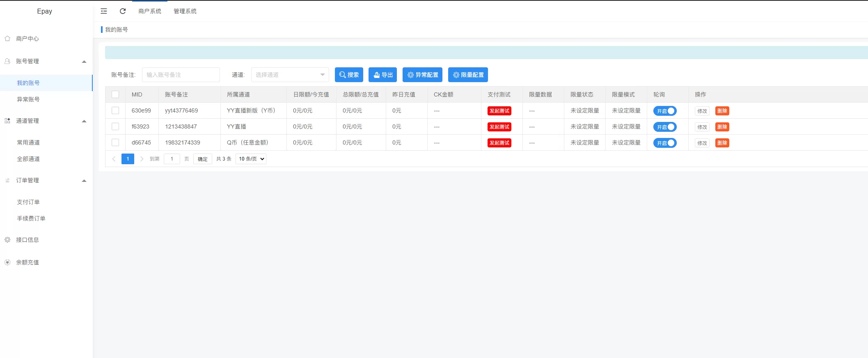868x358 pixels.
Task: Focus the 账号备注 search input field
Action: pyautogui.click(x=181, y=75)
